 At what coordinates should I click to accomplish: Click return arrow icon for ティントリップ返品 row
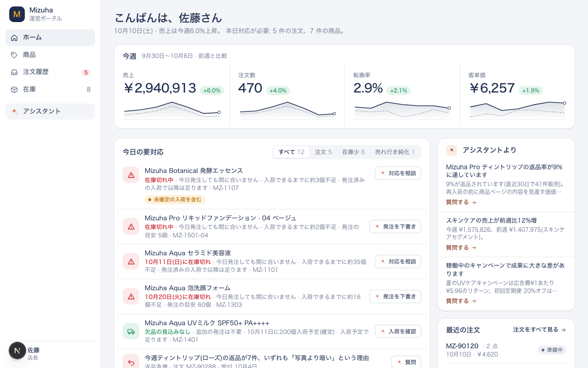tap(131, 362)
